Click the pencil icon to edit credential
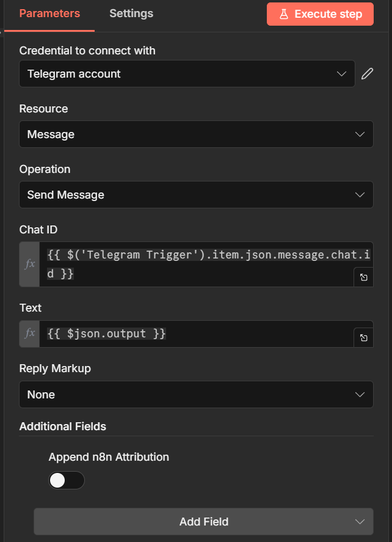 click(x=366, y=74)
